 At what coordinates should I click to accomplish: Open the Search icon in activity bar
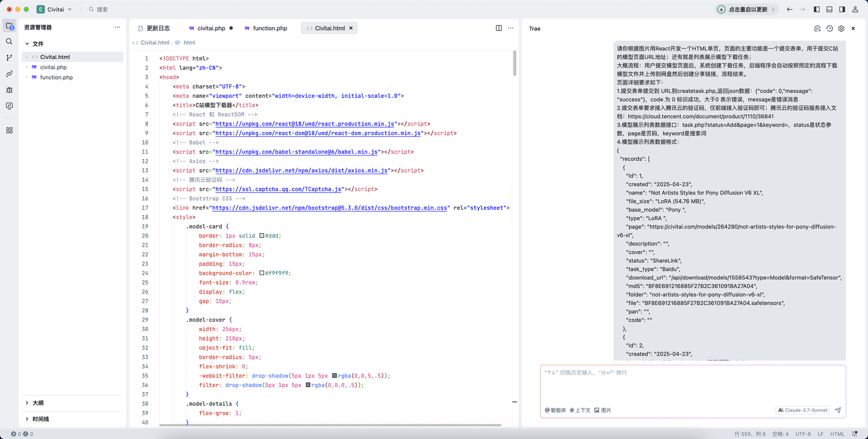[x=9, y=42]
